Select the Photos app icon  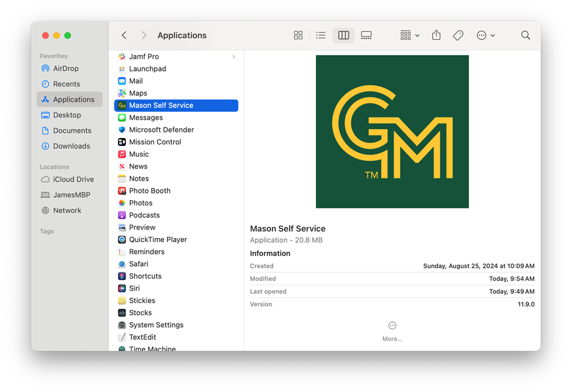[x=122, y=203]
